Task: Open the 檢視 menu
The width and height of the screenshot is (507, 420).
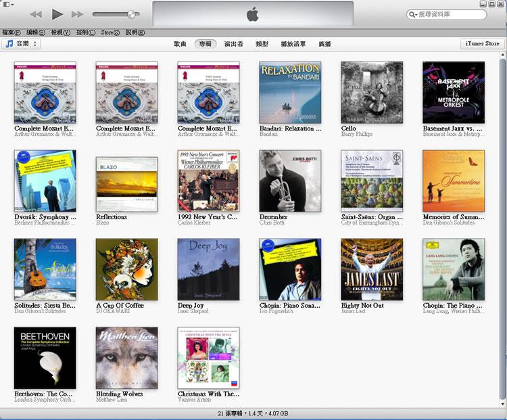Action: (x=60, y=32)
